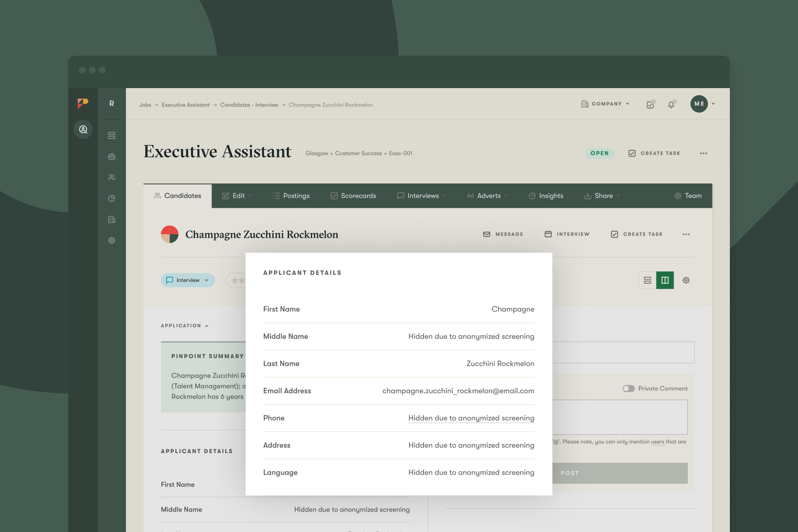
Task: Click the Executive Assistant breadcrumb link
Action: pyautogui.click(x=185, y=105)
